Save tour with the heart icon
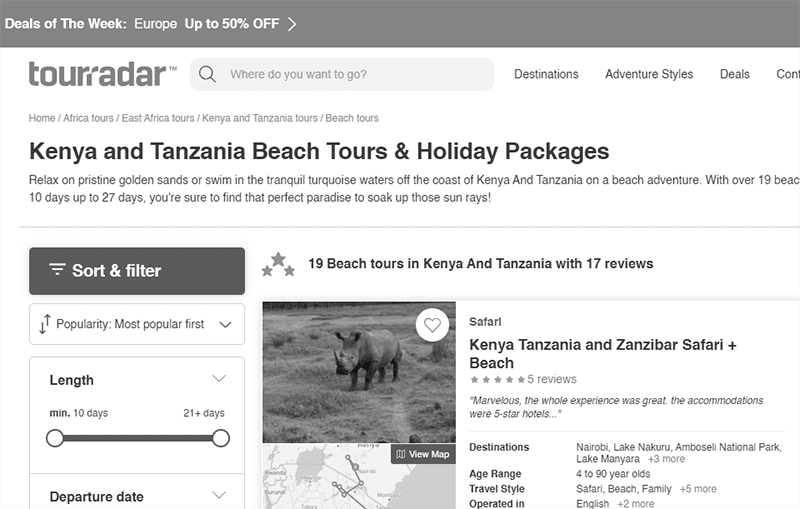Screen dimensions: 800x509 click(432, 325)
